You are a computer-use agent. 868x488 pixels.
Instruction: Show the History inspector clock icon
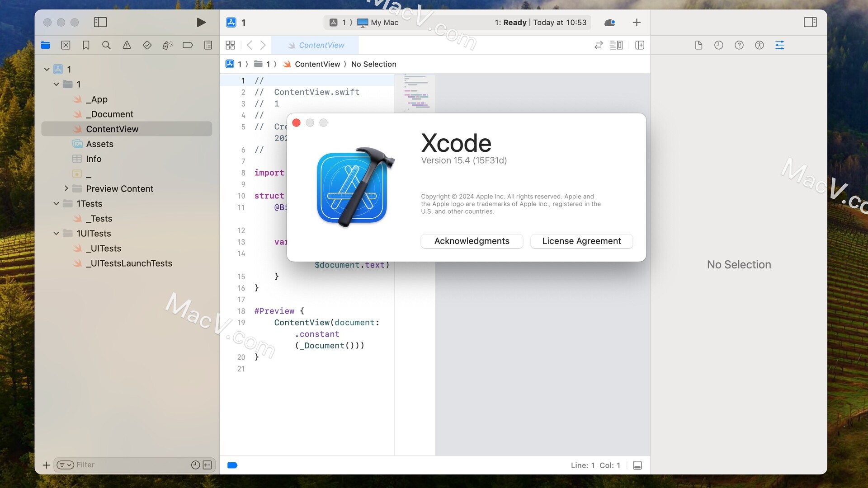[719, 45]
